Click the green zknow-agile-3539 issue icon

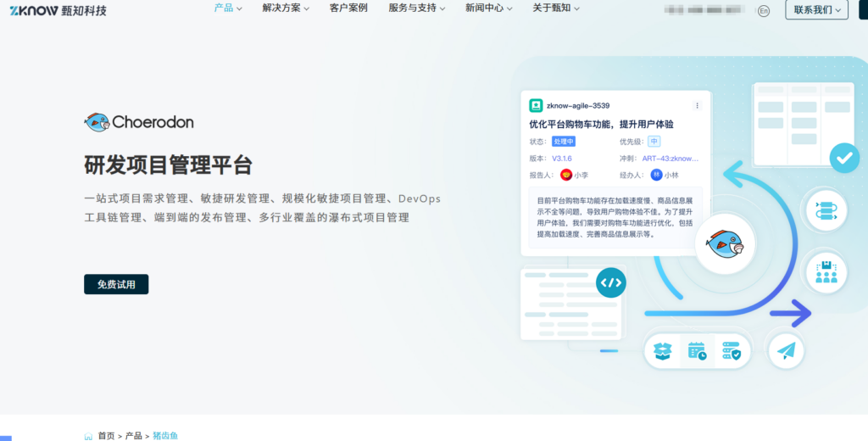(536, 105)
